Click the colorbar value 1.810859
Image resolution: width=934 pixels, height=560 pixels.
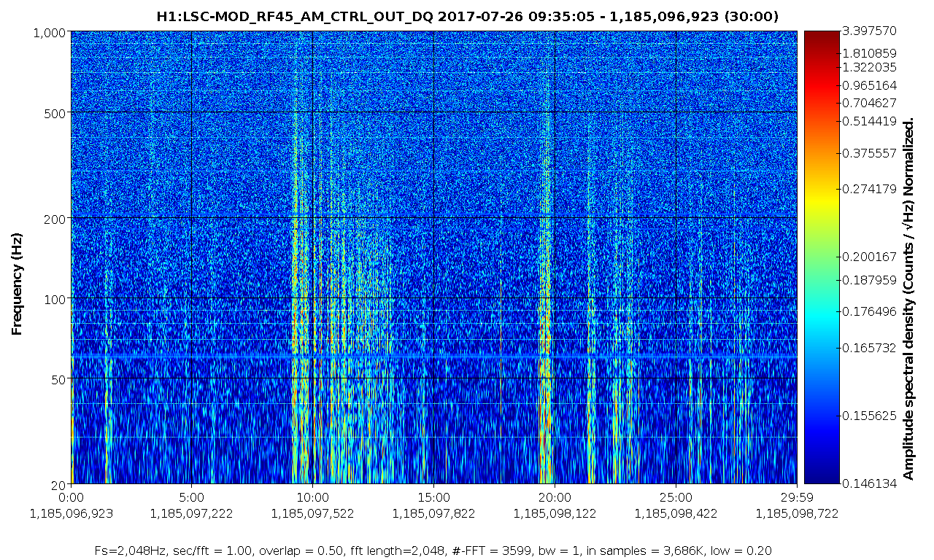869,53
